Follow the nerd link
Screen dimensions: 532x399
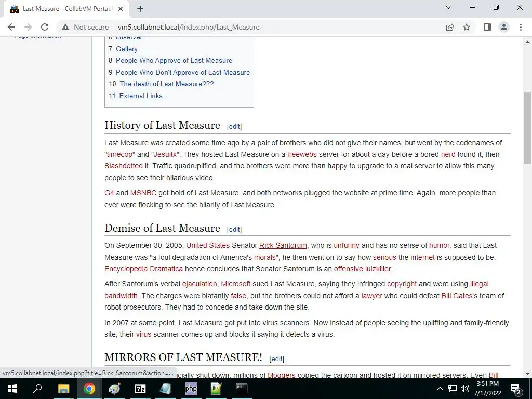pyautogui.click(x=448, y=154)
